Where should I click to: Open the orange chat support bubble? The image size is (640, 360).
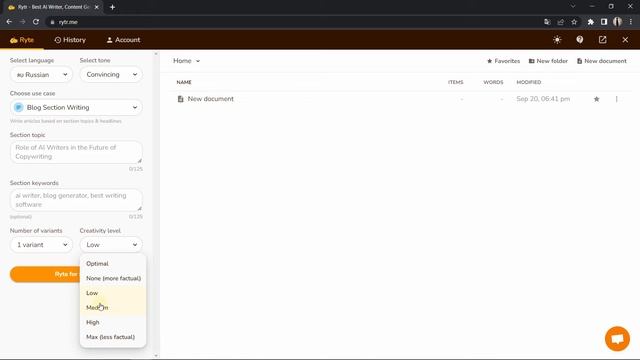click(x=617, y=339)
